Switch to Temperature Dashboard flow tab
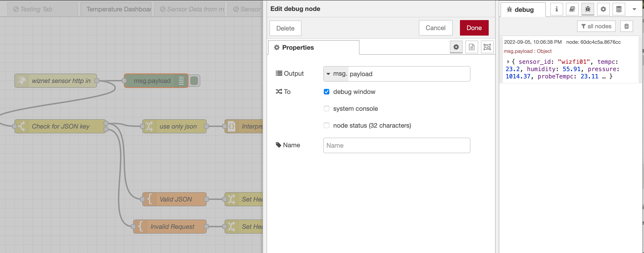Viewport: 644px width, 253px height. [x=116, y=9]
